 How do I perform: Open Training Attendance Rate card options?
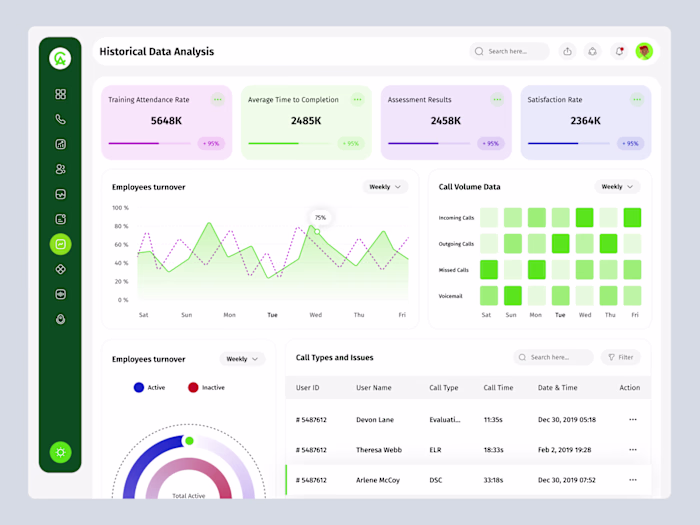tap(217, 100)
